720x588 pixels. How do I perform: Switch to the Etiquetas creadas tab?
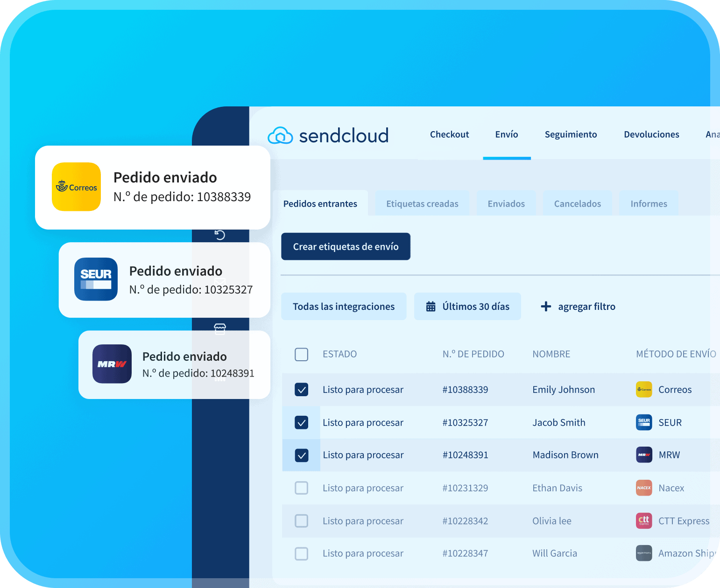tap(422, 203)
